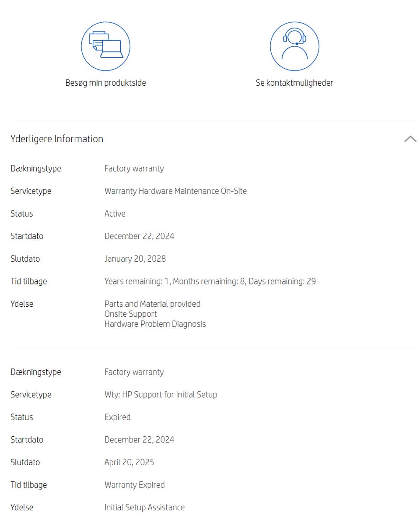Click the Wty: HP Support for Initial Setup text
Viewport: 420px width, 522px height.
161,395
